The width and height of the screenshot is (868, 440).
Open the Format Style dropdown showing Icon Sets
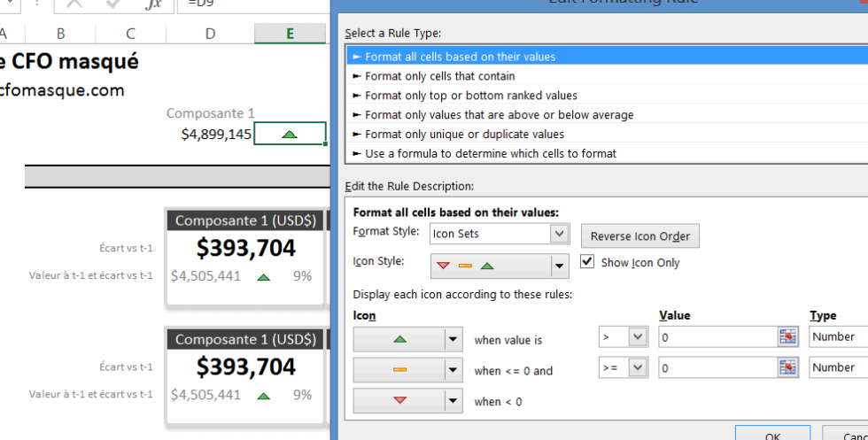point(500,234)
